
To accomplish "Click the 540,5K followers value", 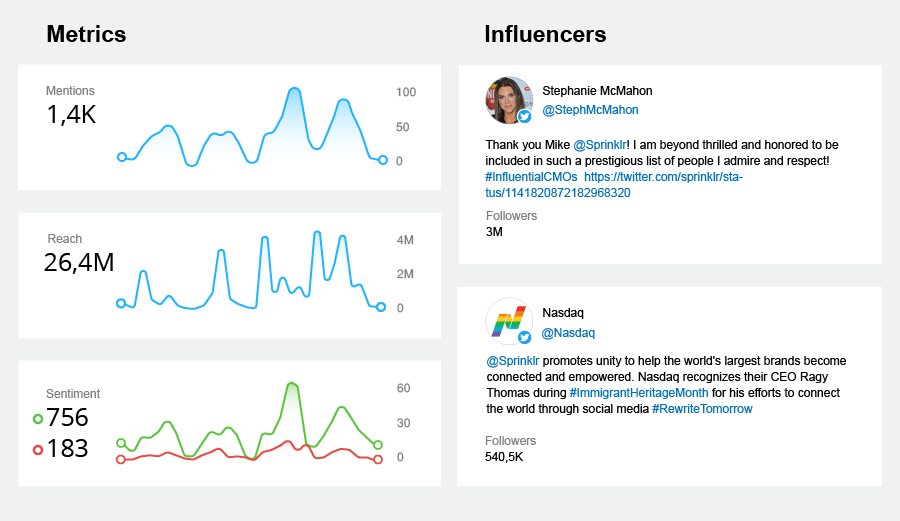I will click(x=504, y=457).
